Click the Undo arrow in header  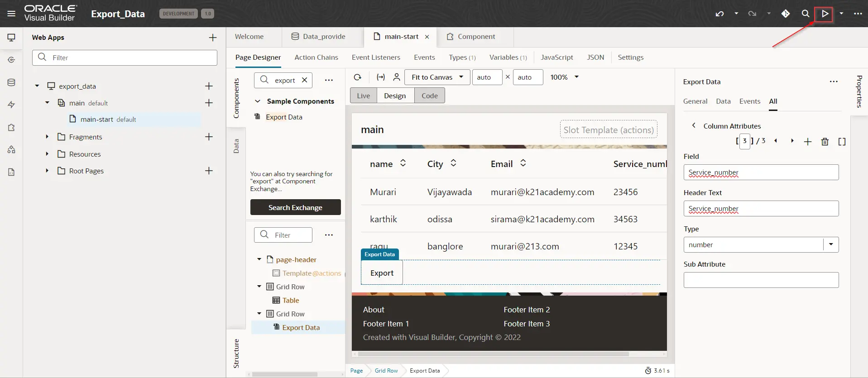pos(719,14)
